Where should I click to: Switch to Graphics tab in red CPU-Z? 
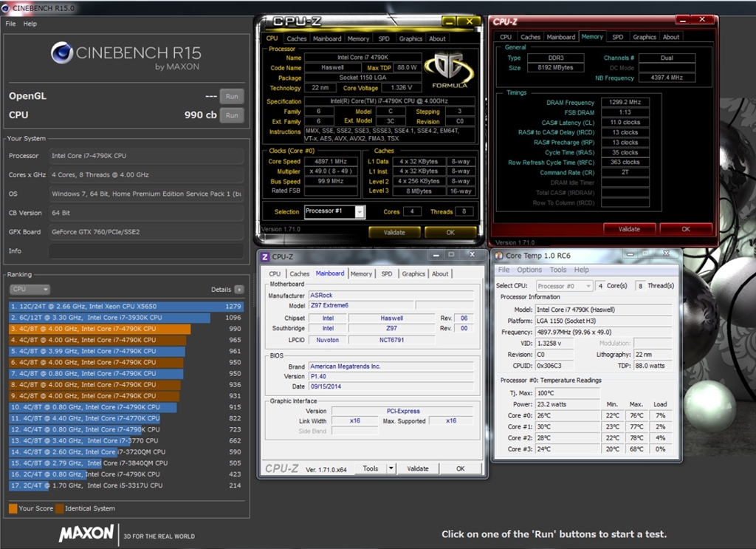[x=645, y=37]
